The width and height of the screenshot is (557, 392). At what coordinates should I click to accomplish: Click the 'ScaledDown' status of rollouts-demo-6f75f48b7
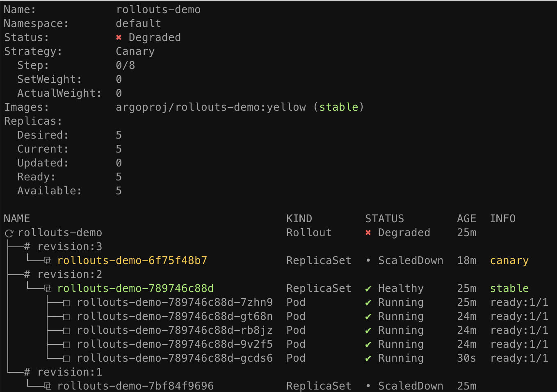(x=411, y=260)
